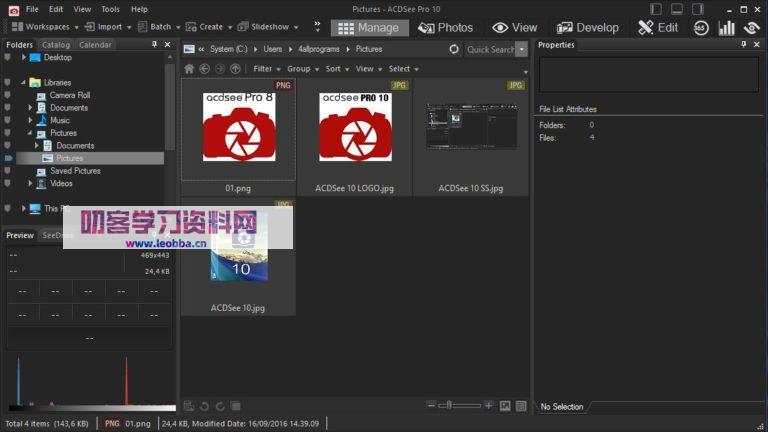
Task: Select the Folders tab
Action: 20,45
